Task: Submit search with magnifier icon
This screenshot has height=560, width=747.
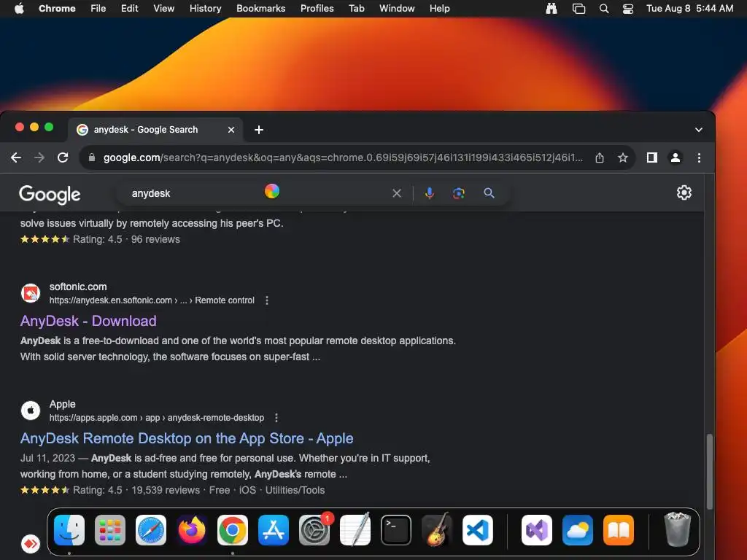Action: (x=489, y=193)
